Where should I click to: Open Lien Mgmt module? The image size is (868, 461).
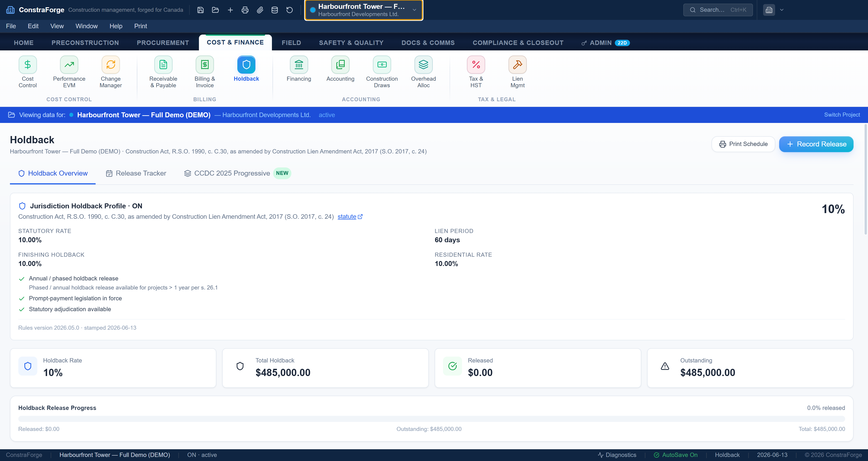(x=517, y=72)
